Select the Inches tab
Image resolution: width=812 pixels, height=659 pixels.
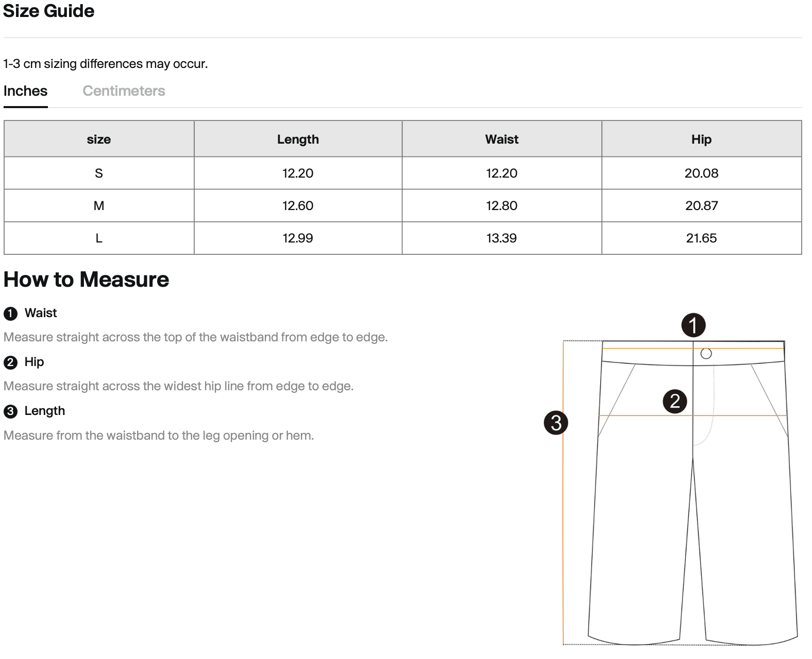pyautogui.click(x=25, y=91)
